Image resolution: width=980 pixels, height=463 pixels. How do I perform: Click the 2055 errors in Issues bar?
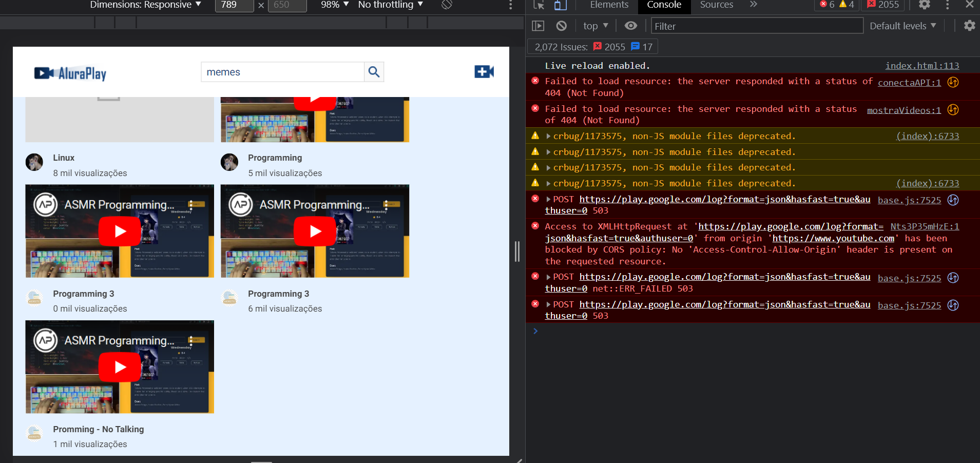[609, 47]
